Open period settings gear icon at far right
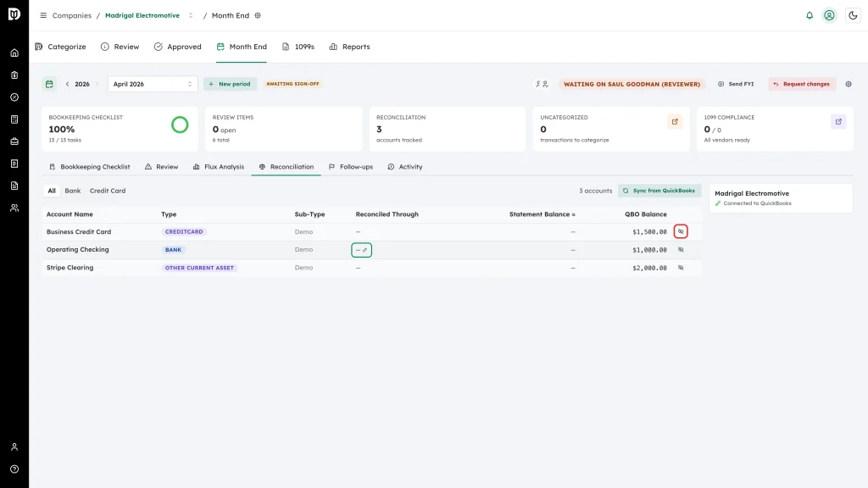This screenshot has height=488, width=868. pyautogui.click(x=849, y=84)
